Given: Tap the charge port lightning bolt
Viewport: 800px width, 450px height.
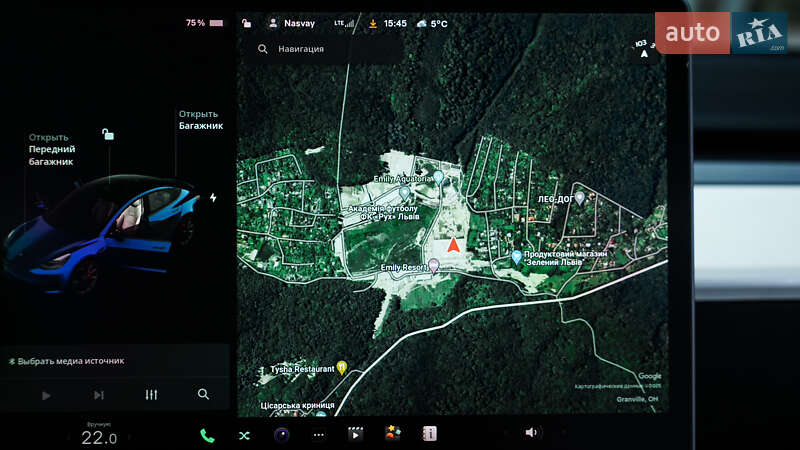Looking at the screenshot, I should pos(213,197).
